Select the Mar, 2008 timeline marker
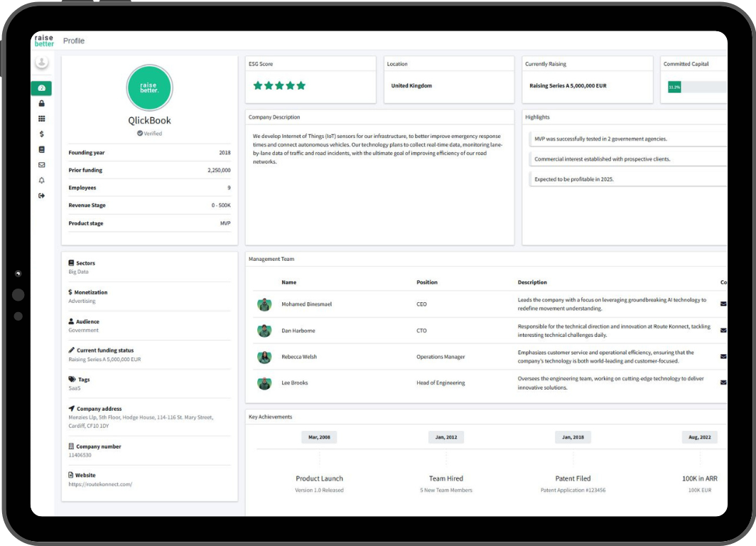 click(319, 437)
